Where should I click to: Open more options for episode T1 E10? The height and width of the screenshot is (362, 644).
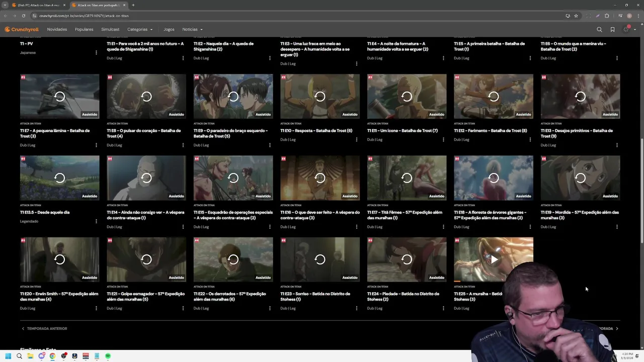357,139
